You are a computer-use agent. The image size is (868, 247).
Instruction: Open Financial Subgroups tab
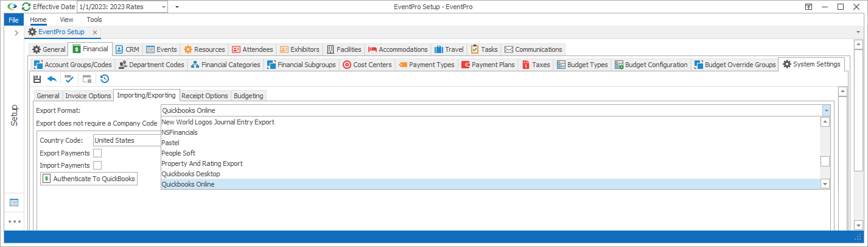coord(301,65)
